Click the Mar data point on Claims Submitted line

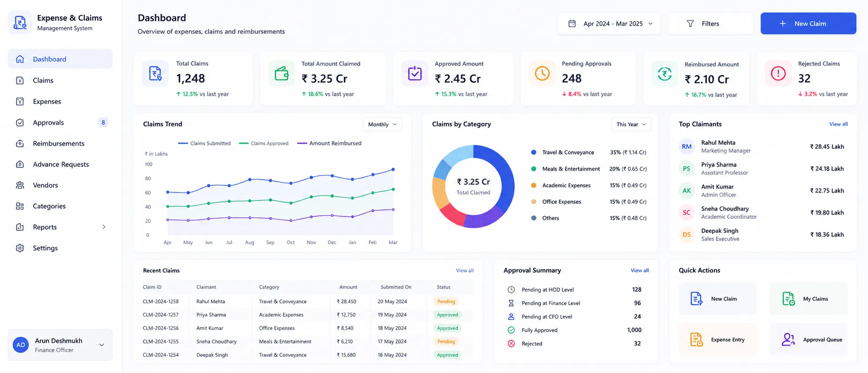393,169
